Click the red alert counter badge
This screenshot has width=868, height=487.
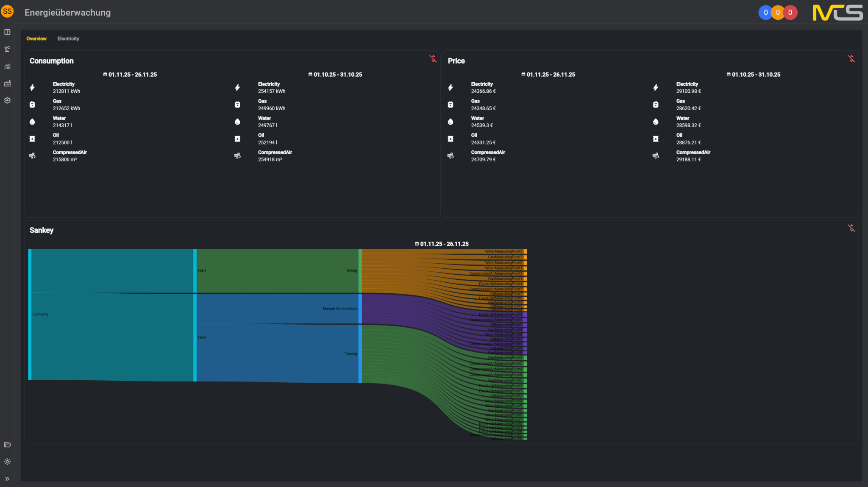(x=790, y=13)
